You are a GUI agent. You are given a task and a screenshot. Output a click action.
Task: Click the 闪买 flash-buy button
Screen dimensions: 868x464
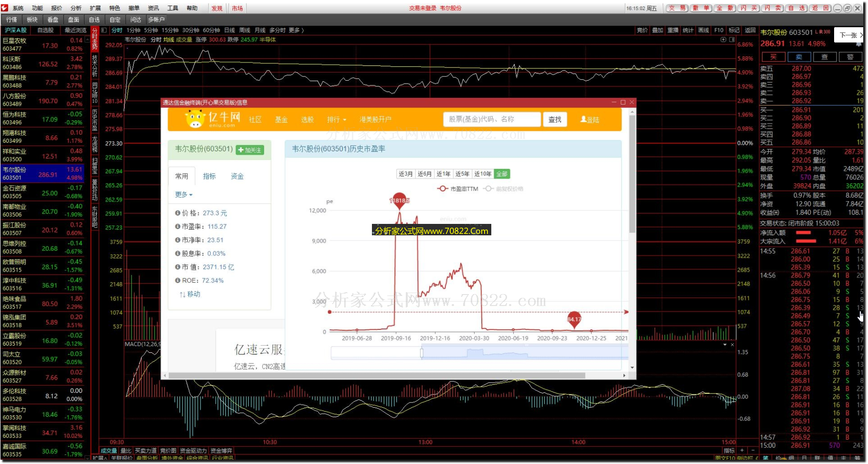[749, 8]
